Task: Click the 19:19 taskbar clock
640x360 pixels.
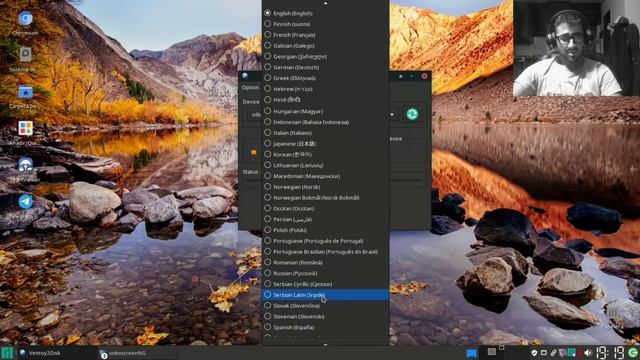Action: pos(610,353)
